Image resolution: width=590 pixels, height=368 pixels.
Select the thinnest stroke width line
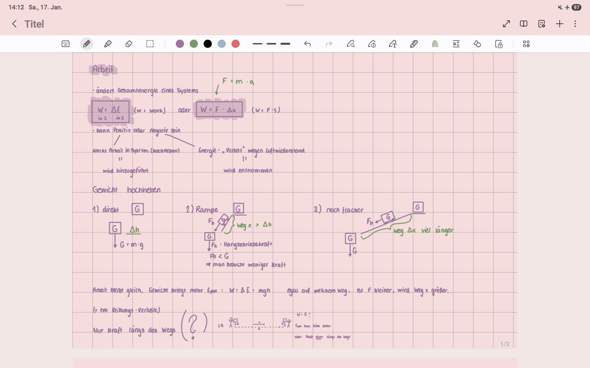coord(257,44)
